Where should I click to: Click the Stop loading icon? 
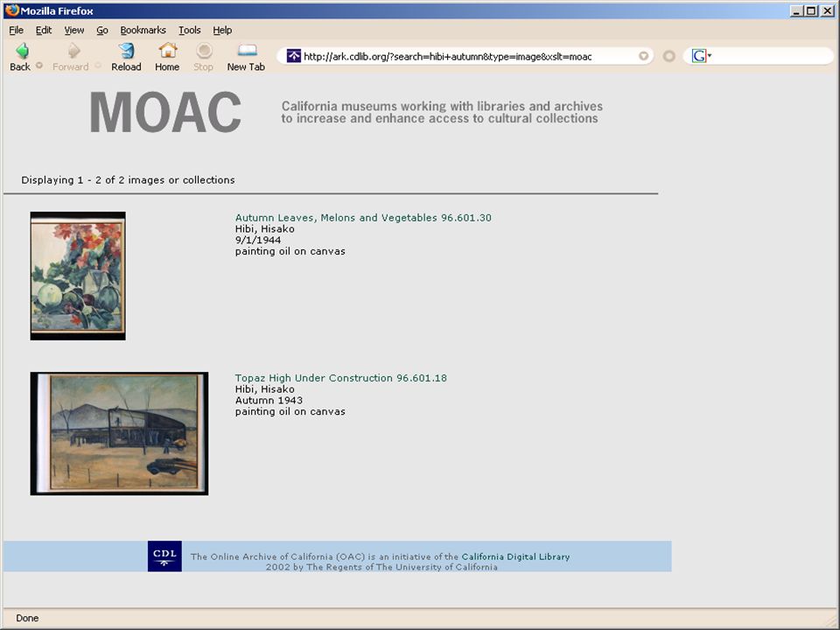pos(204,51)
